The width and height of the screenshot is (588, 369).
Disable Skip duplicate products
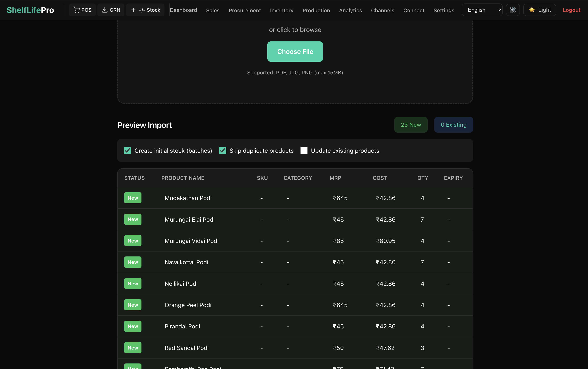pyautogui.click(x=222, y=151)
